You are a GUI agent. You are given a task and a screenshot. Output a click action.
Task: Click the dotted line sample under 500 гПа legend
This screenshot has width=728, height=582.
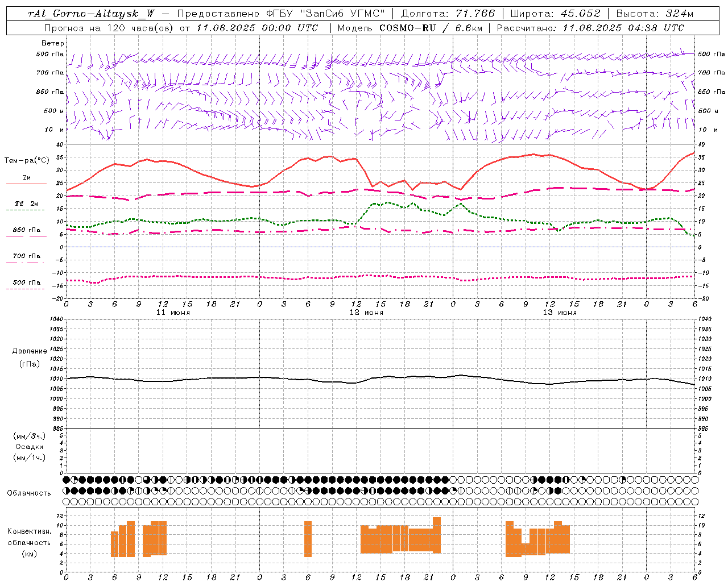click(25, 289)
